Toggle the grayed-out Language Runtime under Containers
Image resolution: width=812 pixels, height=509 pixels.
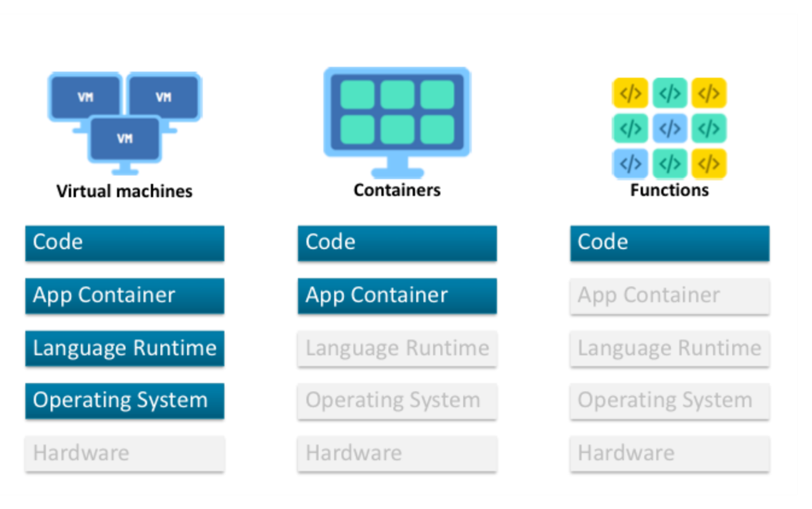[x=396, y=348]
